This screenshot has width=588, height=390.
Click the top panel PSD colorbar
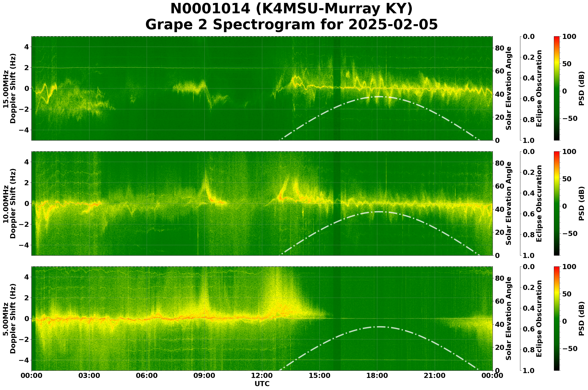[x=557, y=88]
